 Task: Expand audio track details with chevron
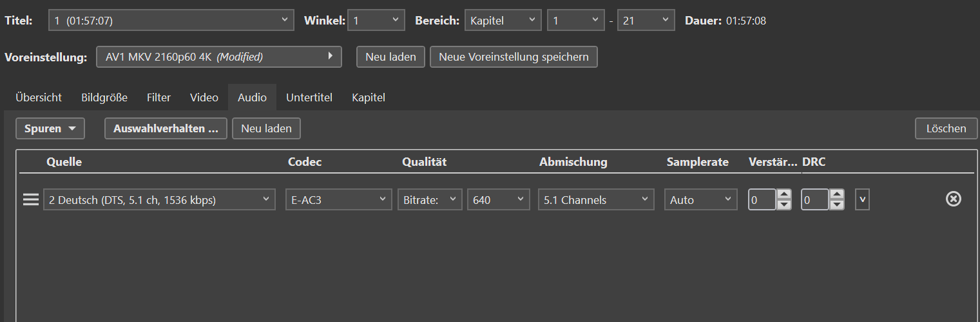(862, 200)
